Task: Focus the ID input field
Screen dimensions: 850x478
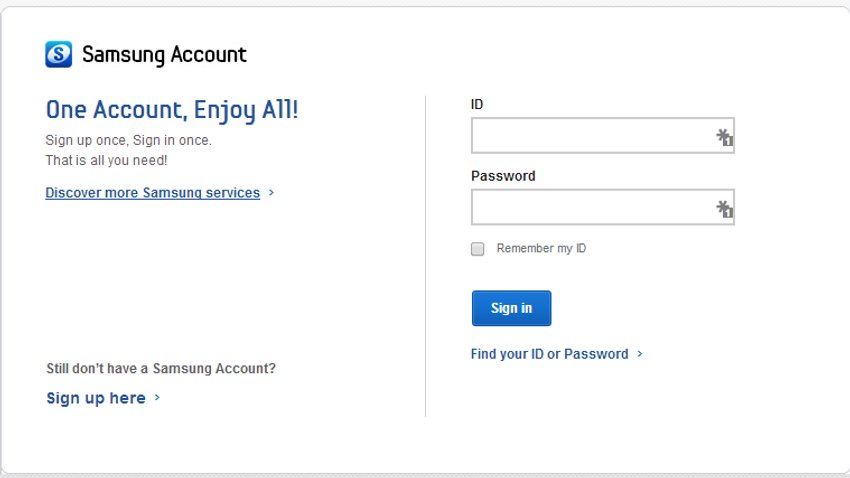Action: click(x=603, y=135)
